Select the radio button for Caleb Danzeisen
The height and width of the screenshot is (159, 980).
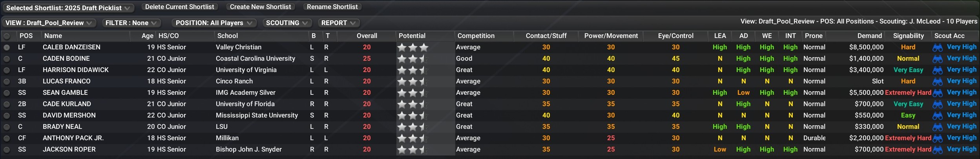(x=7, y=47)
